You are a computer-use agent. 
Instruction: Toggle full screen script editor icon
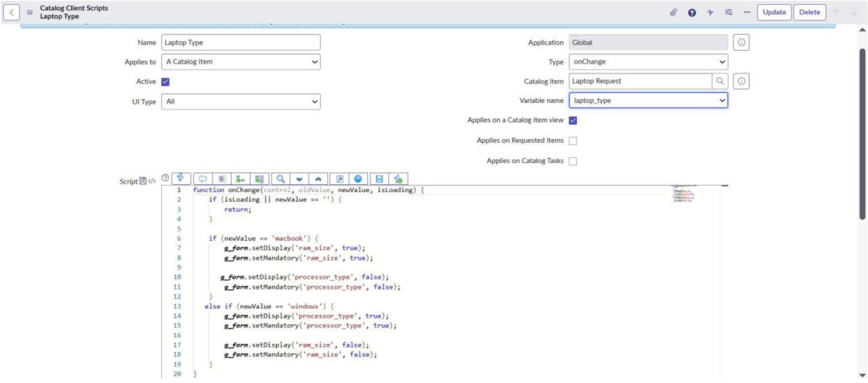340,179
